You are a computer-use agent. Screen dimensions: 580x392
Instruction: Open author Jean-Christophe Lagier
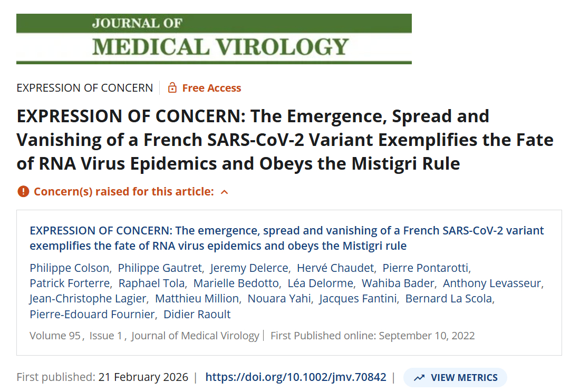88,299
